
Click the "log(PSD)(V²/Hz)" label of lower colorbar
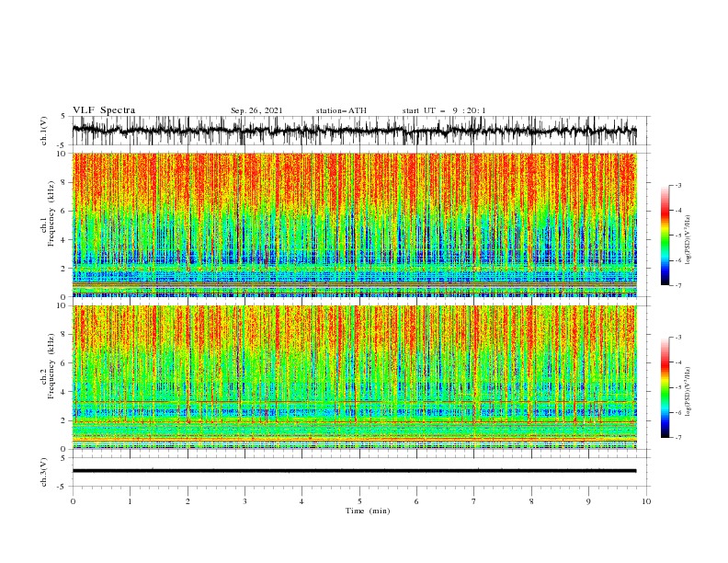pyautogui.click(x=688, y=392)
